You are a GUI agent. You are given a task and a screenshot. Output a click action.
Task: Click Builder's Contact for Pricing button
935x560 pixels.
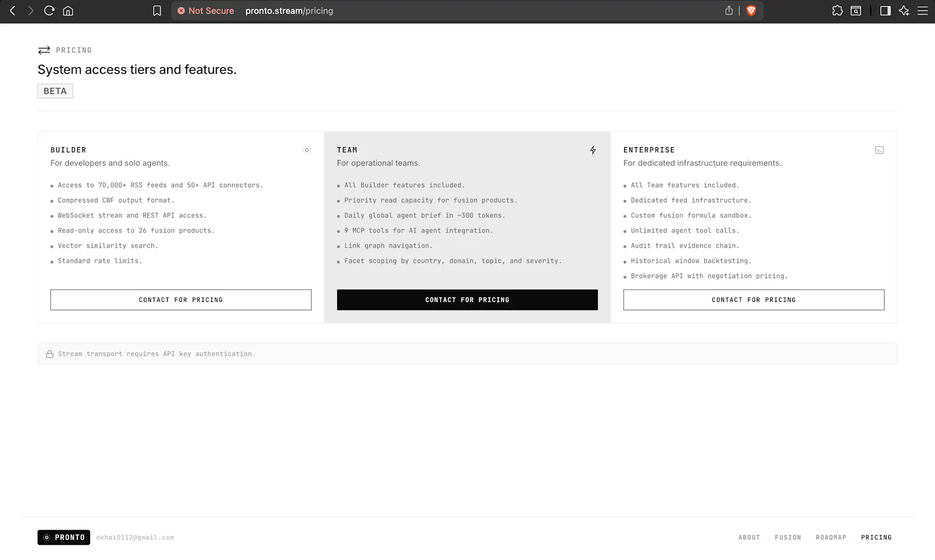coord(181,300)
